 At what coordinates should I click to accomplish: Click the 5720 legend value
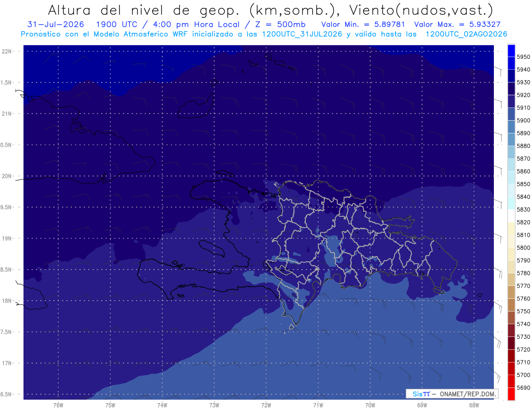click(524, 350)
